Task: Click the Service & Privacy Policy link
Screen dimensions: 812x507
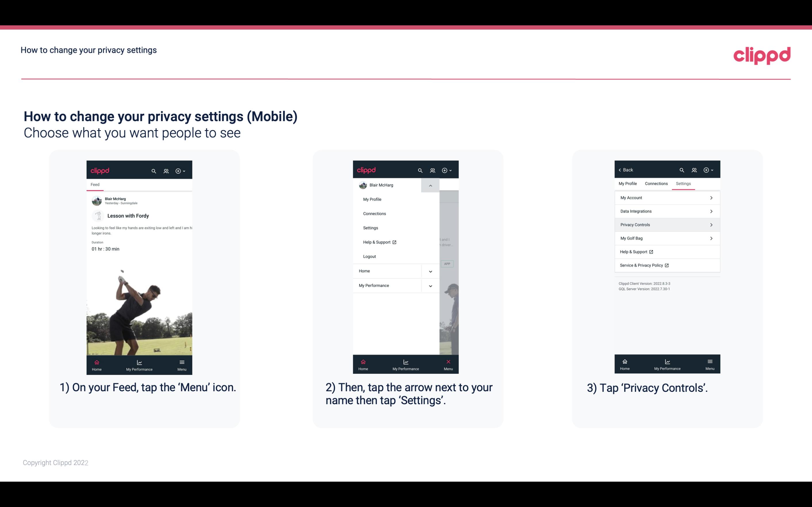Action: coord(644,265)
